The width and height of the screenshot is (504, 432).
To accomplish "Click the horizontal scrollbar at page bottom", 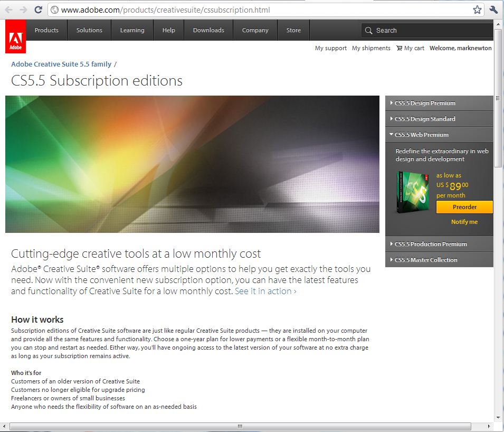I will point(239,426).
